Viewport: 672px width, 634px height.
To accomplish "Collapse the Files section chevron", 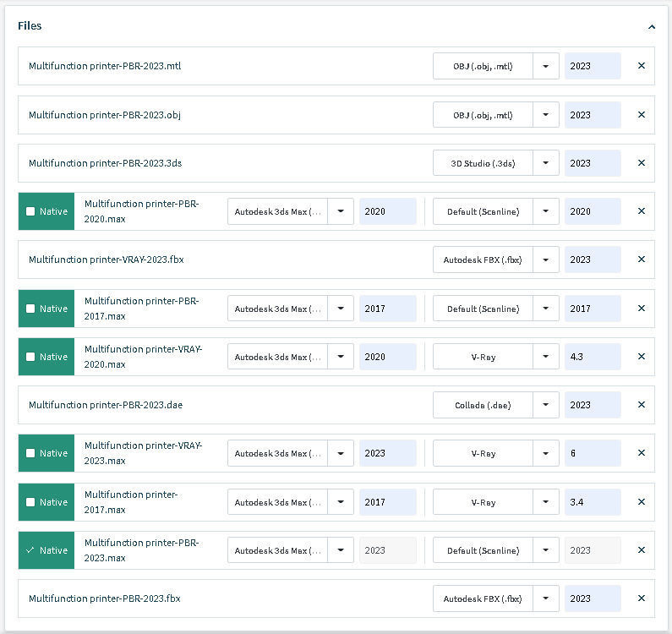I will pos(652,26).
